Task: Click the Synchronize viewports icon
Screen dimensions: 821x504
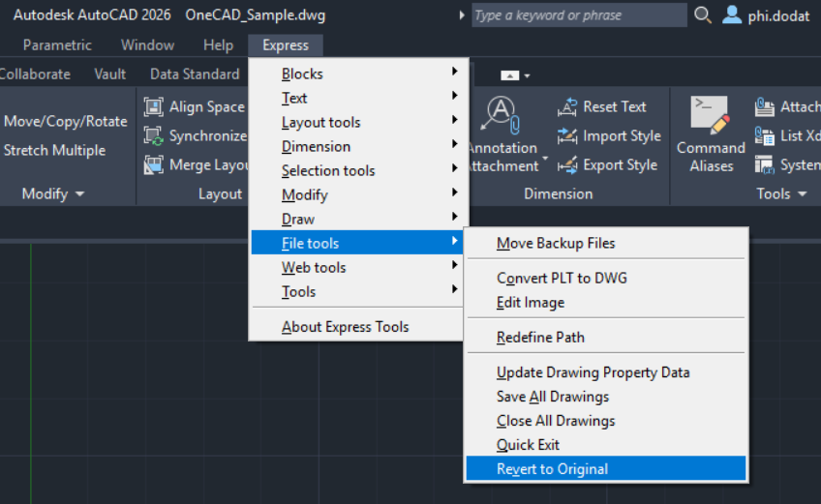Action: [x=153, y=136]
